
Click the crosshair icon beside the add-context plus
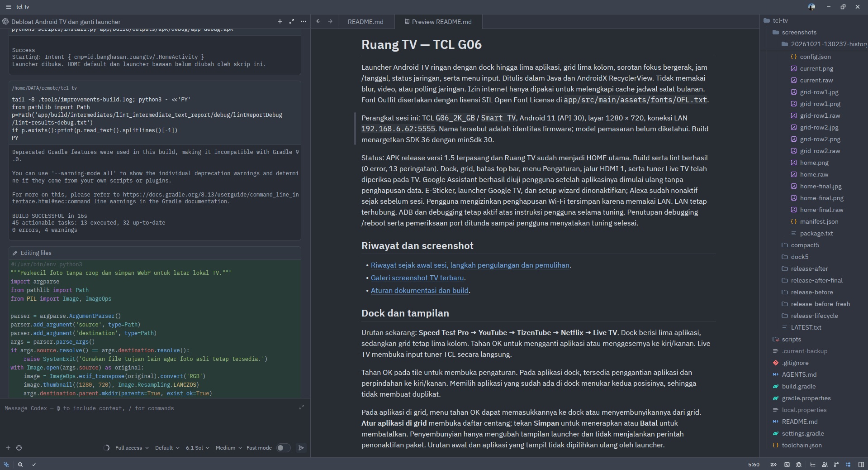tap(19, 448)
